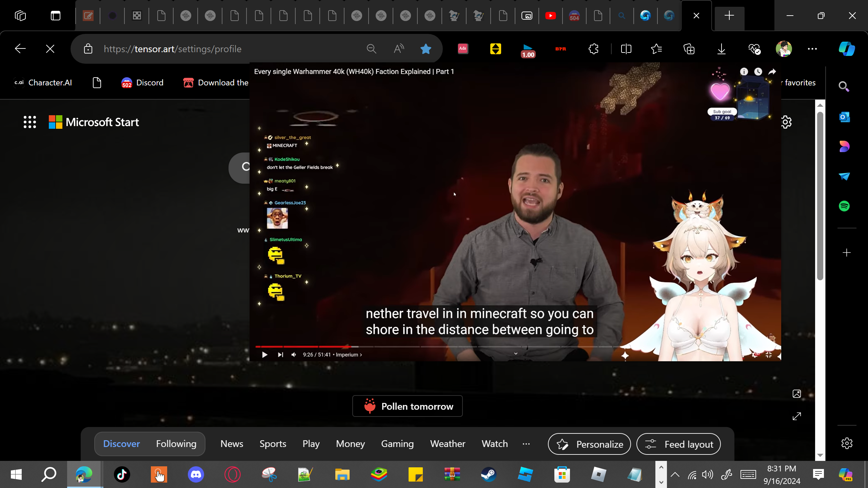Expand the Imperium chapter label
This screenshot has height=488, width=868.
click(x=349, y=355)
